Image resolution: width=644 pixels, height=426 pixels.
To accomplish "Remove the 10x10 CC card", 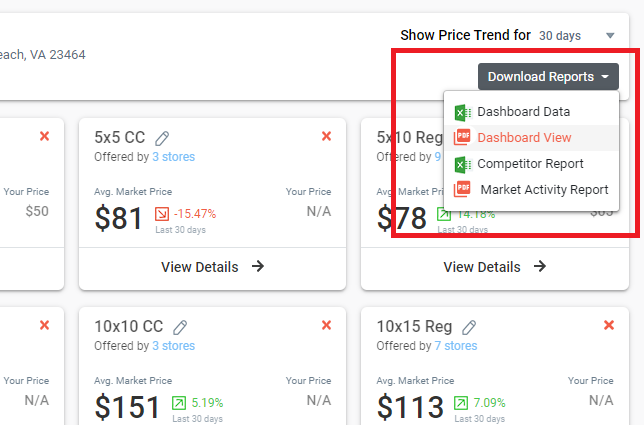I will coord(327,325).
